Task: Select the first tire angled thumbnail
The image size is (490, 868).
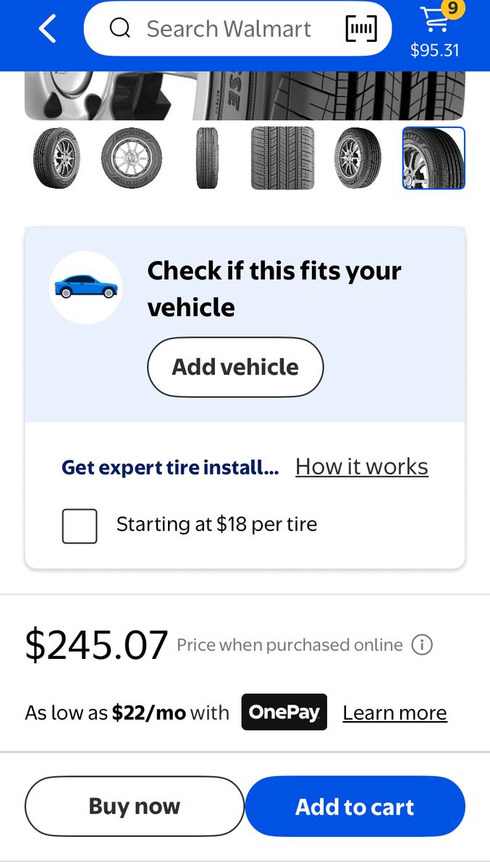Action: click(56, 158)
